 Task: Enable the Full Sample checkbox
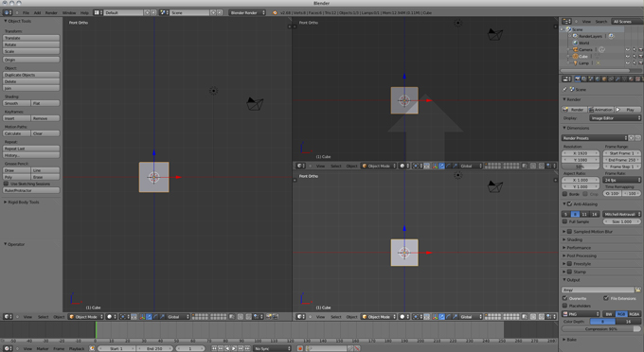coord(565,221)
